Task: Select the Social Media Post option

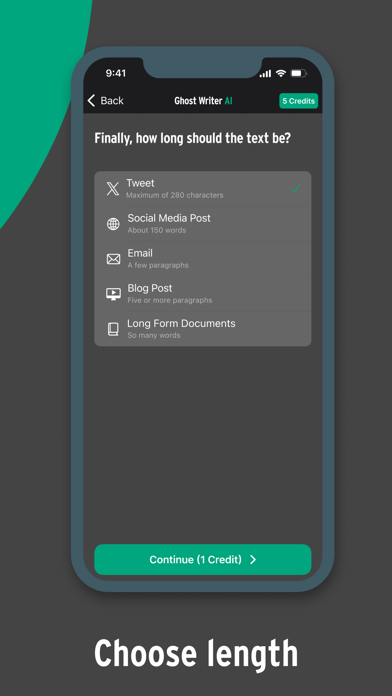Action: pos(203,224)
